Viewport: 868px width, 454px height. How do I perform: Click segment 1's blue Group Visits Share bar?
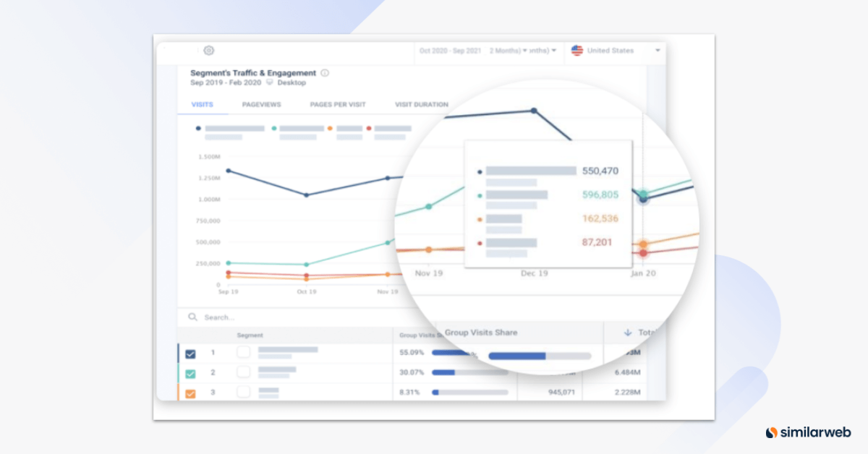click(518, 354)
